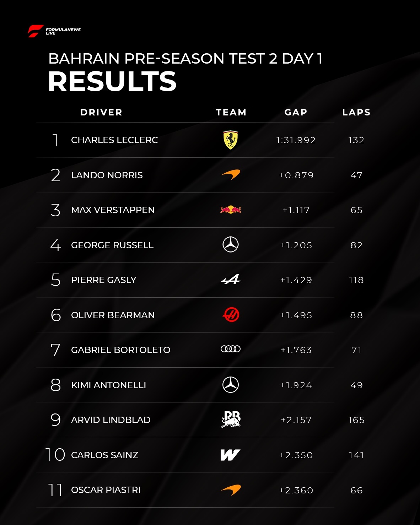Click the Haas logo beside Oliver Bearman
Viewport: 420px width, 525px height.
click(231, 315)
